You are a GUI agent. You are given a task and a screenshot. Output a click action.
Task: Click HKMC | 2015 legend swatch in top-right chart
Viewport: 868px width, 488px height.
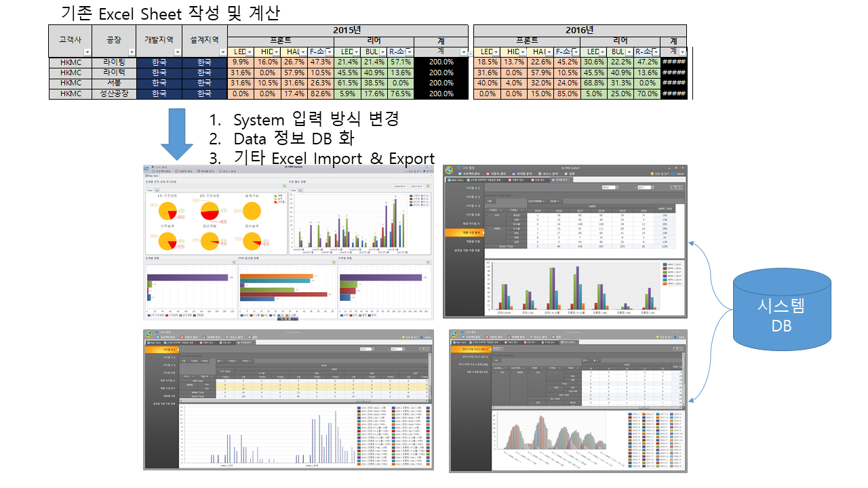click(665, 266)
